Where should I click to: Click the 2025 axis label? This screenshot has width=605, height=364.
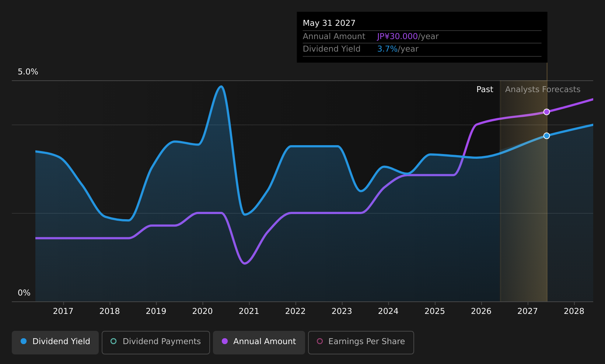[435, 311]
